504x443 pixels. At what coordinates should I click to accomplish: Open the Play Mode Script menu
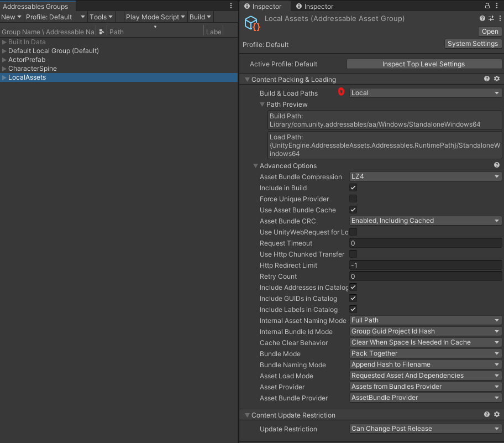point(155,17)
